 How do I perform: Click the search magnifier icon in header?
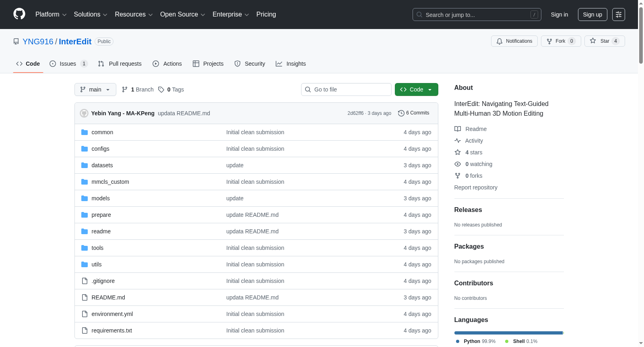[x=419, y=15]
